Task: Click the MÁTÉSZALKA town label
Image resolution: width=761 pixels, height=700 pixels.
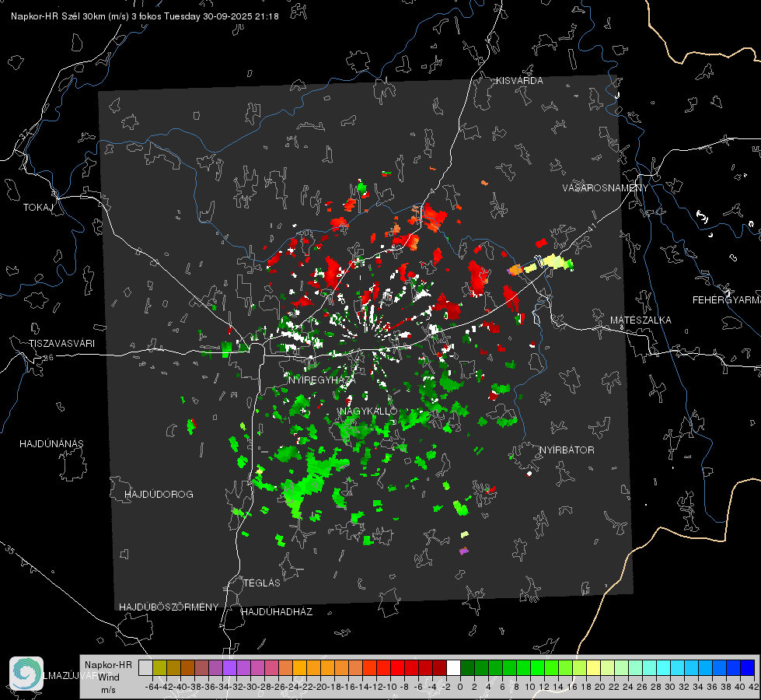Action: [641, 320]
